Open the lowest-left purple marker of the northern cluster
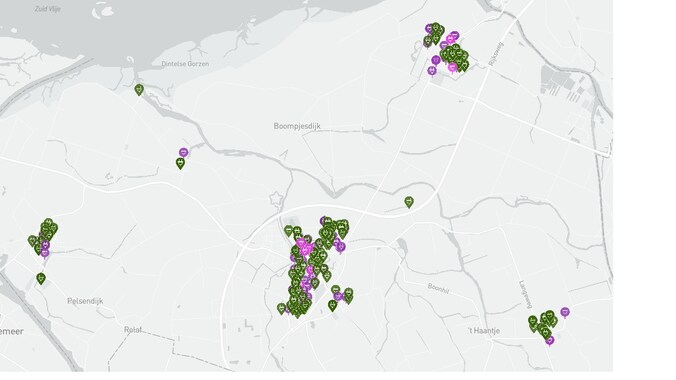The width and height of the screenshot is (676, 380). [x=432, y=70]
